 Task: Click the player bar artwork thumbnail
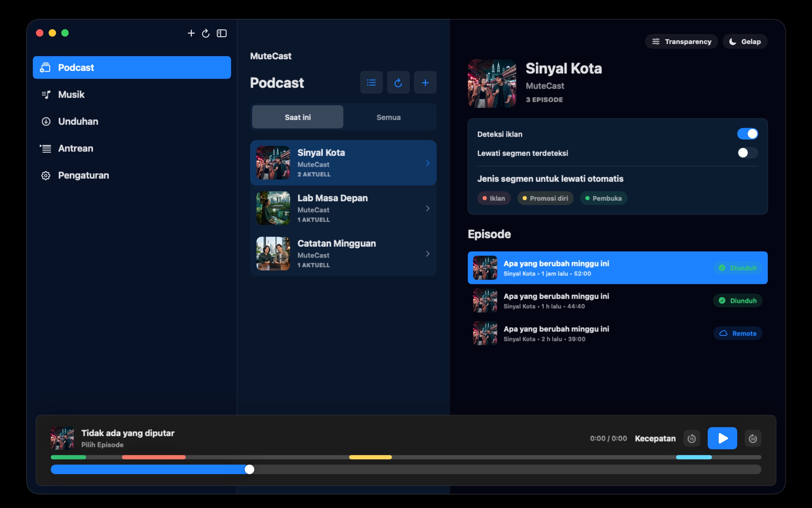62,438
